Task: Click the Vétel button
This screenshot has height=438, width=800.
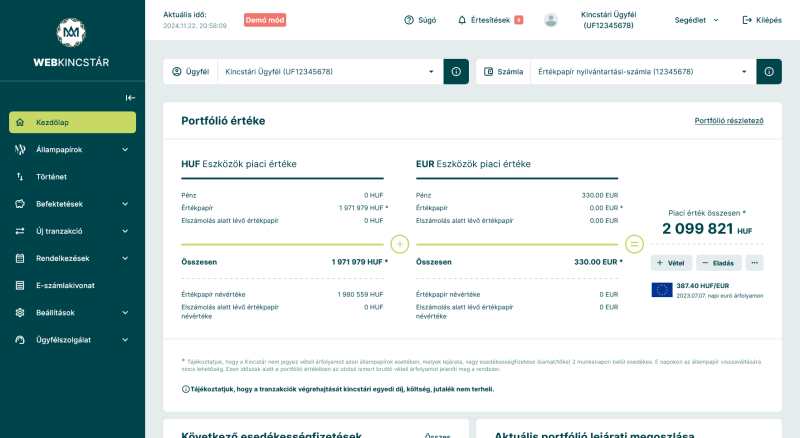Action: (x=671, y=262)
